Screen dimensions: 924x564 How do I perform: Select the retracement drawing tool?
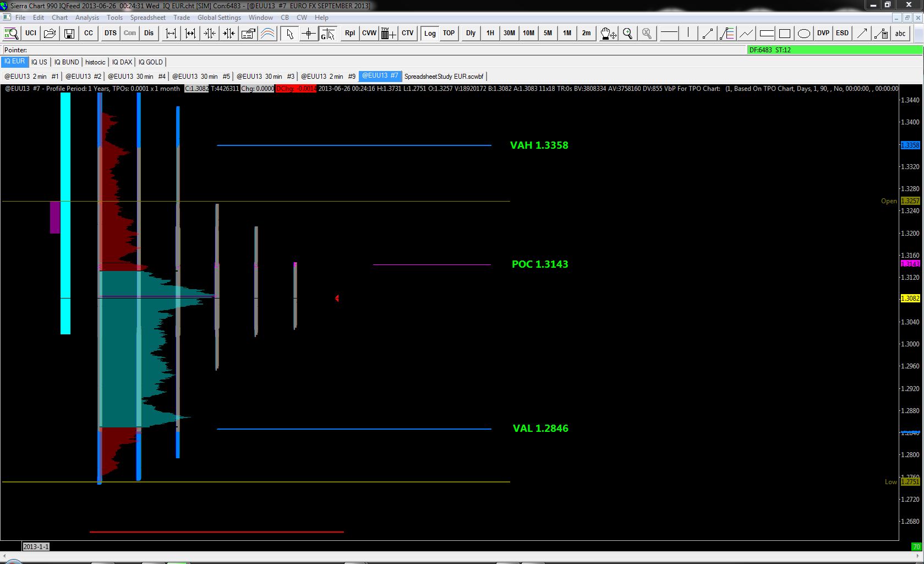click(x=727, y=33)
